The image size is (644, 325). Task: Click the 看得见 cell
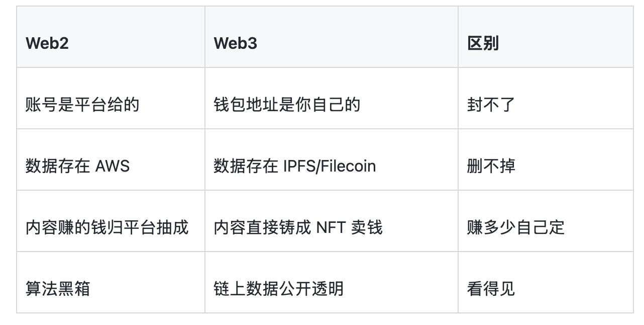546,282
